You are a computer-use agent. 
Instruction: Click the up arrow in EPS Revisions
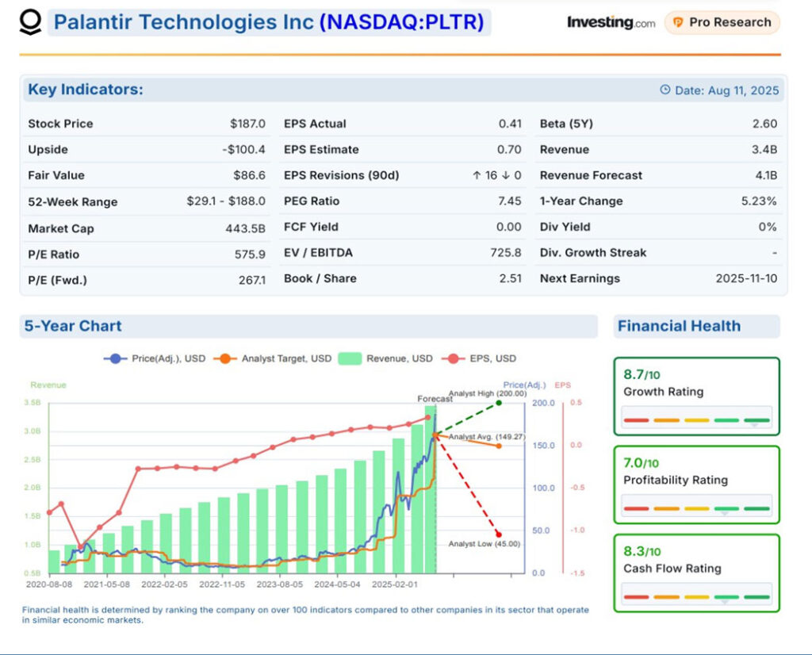coord(476,175)
